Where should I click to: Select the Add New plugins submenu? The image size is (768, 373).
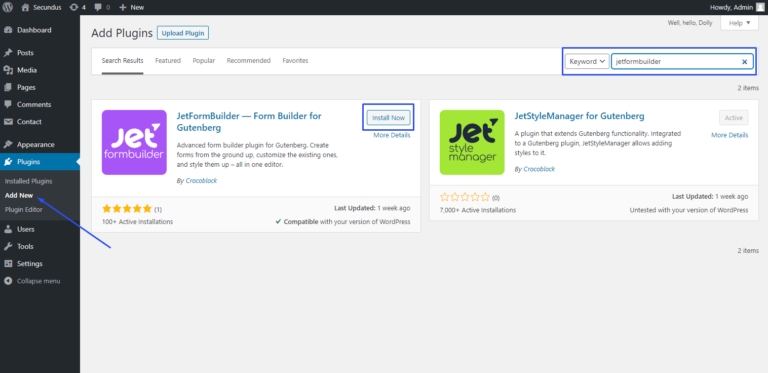pyautogui.click(x=19, y=195)
